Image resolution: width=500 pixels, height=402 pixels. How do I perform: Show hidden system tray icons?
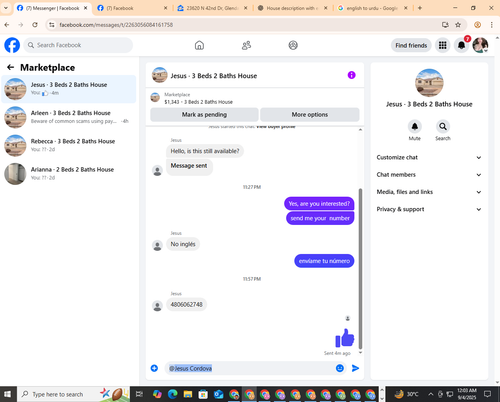[430, 394]
